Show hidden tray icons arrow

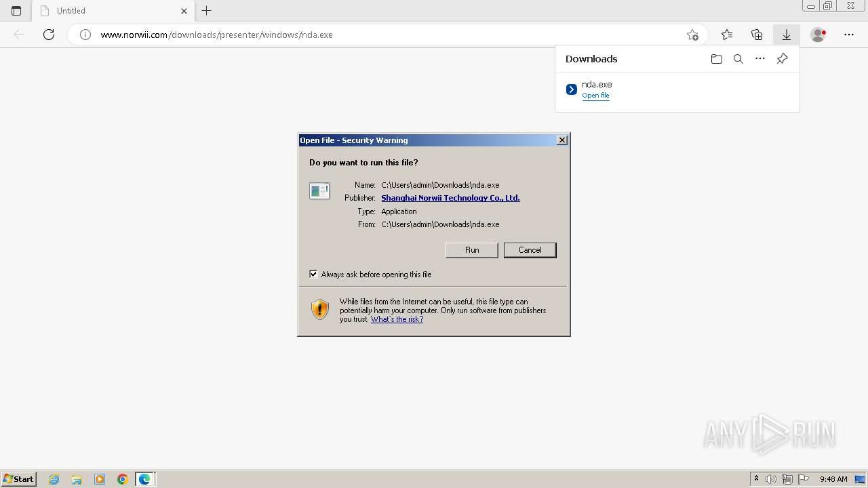click(757, 479)
